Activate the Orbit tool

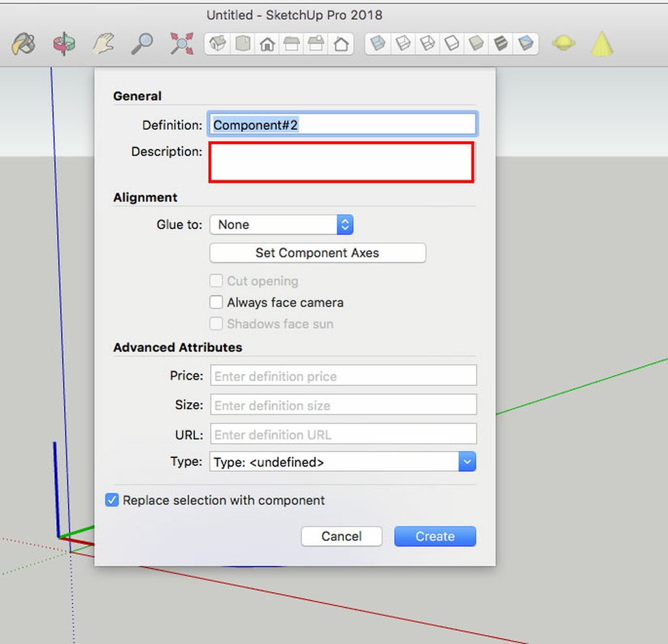pyautogui.click(x=63, y=44)
